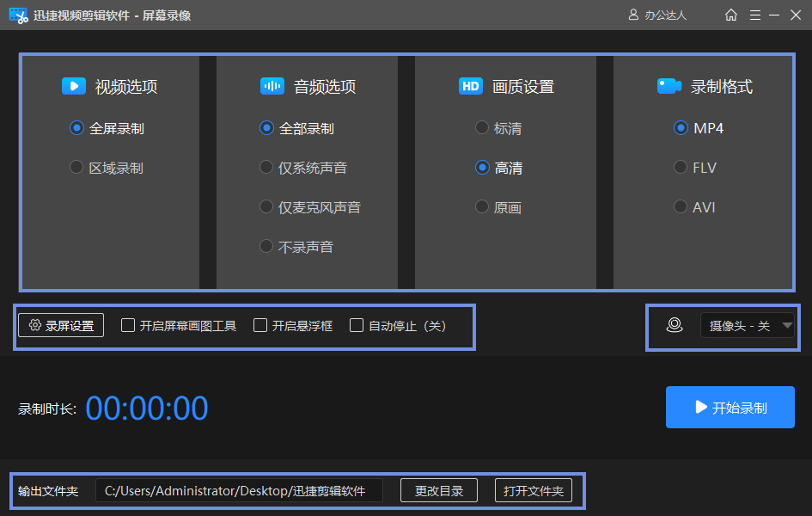This screenshot has width=812, height=516.
Task: Click the 打开文件夹 button
Action: click(533, 490)
